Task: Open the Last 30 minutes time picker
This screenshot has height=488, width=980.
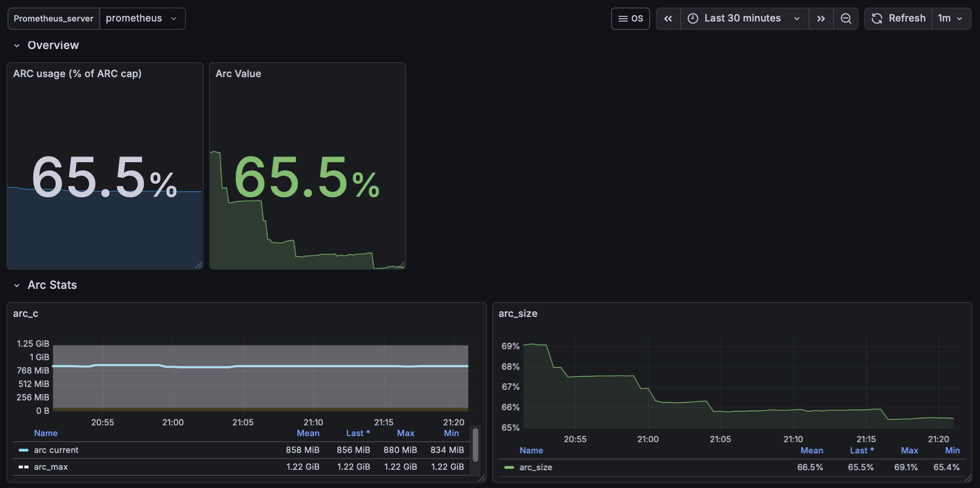Action: point(743,18)
